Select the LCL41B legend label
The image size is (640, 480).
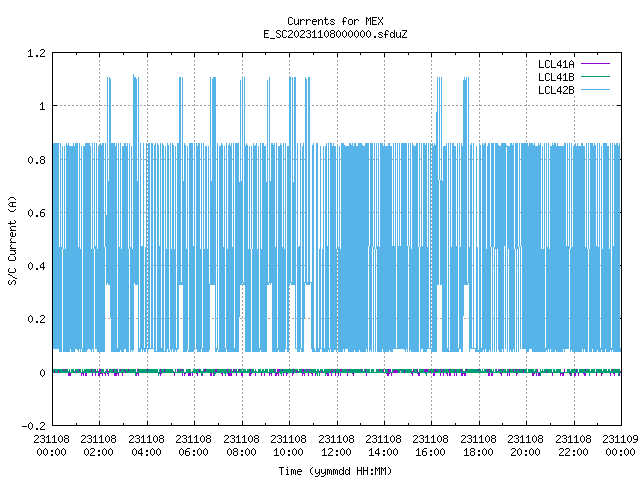coord(556,77)
